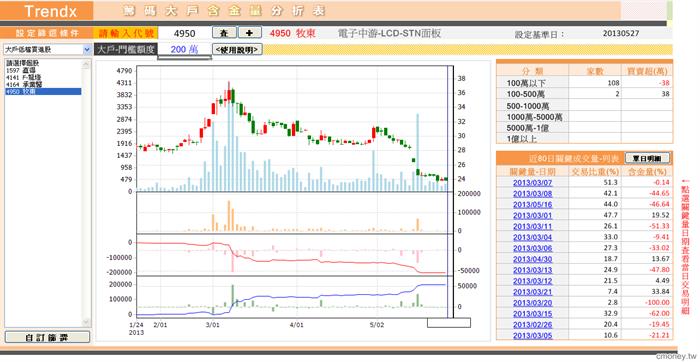
Task: Click the 100-500萬 category row label
Action: click(x=526, y=95)
